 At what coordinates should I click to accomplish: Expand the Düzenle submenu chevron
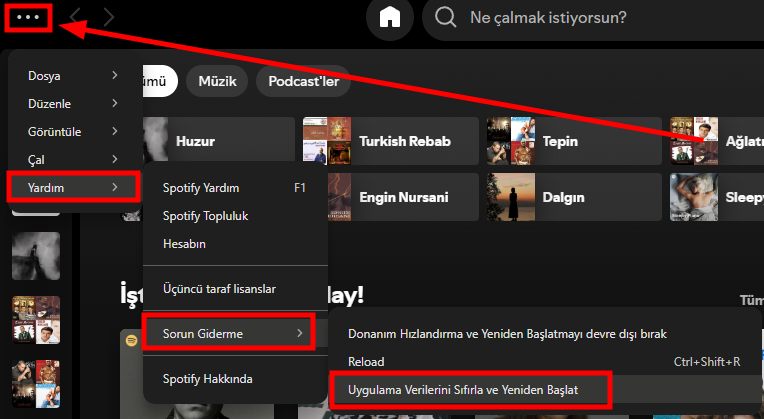(x=115, y=103)
